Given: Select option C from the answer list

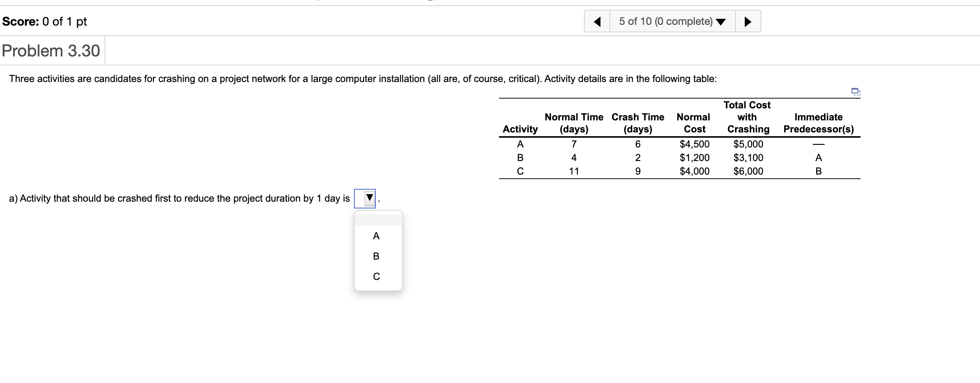Looking at the screenshot, I should [376, 277].
